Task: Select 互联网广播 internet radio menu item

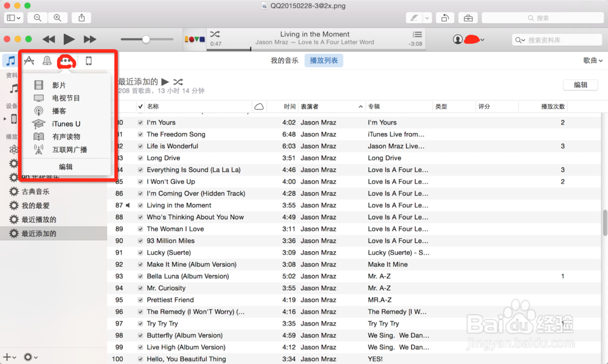Action: [69, 149]
